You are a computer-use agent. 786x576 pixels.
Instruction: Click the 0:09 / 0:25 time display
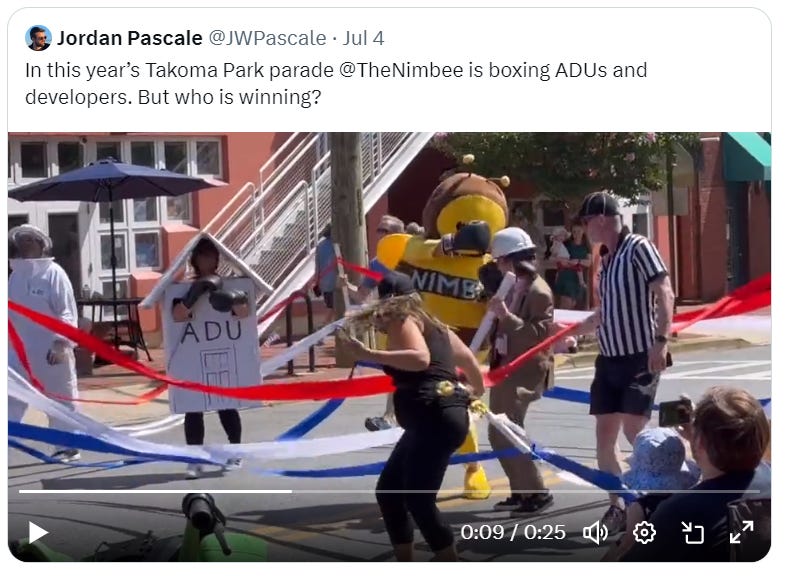coord(513,532)
